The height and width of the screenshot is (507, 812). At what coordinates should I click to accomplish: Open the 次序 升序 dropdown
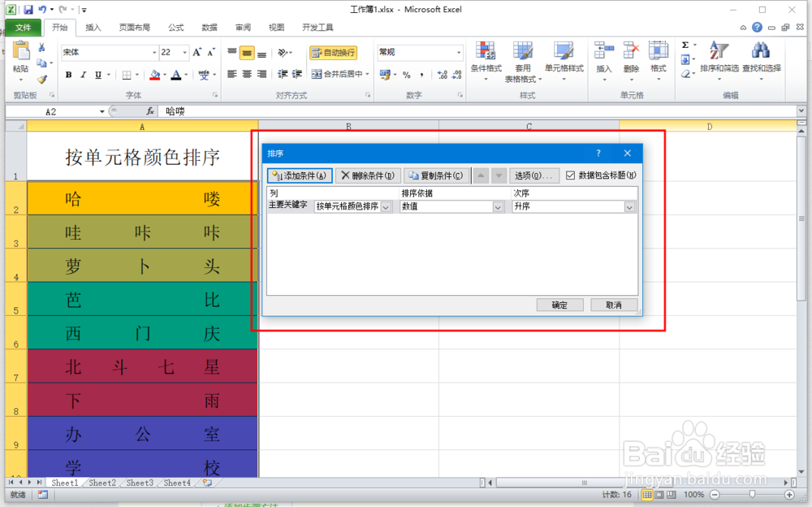[x=629, y=207]
